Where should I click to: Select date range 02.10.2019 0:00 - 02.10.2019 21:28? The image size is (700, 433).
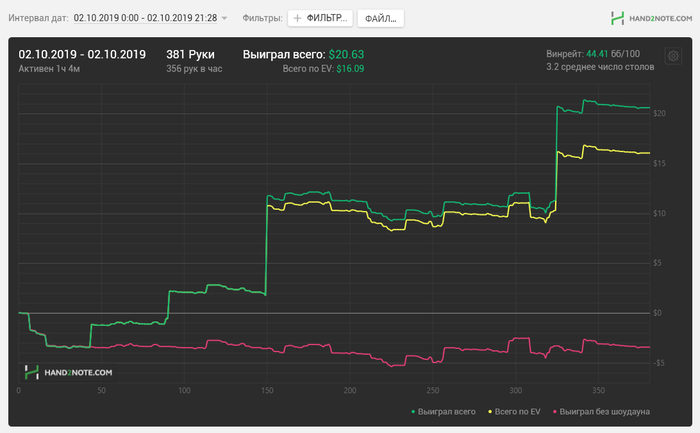(146, 18)
